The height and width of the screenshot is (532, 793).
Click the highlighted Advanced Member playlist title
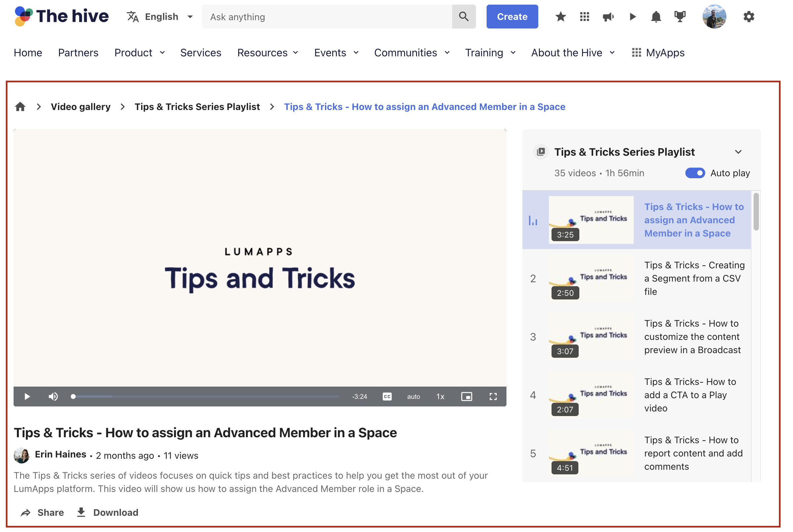pos(694,220)
